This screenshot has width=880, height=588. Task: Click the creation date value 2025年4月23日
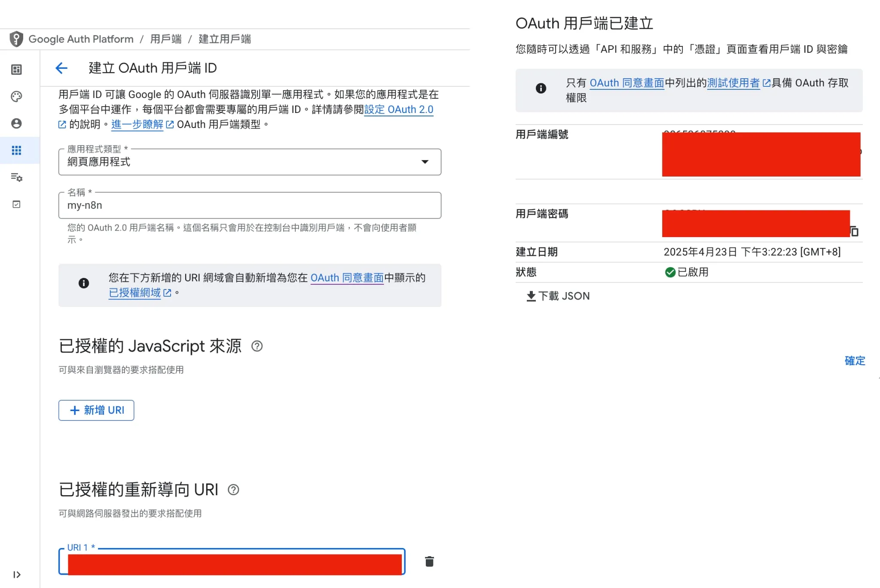(x=752, y=252)
